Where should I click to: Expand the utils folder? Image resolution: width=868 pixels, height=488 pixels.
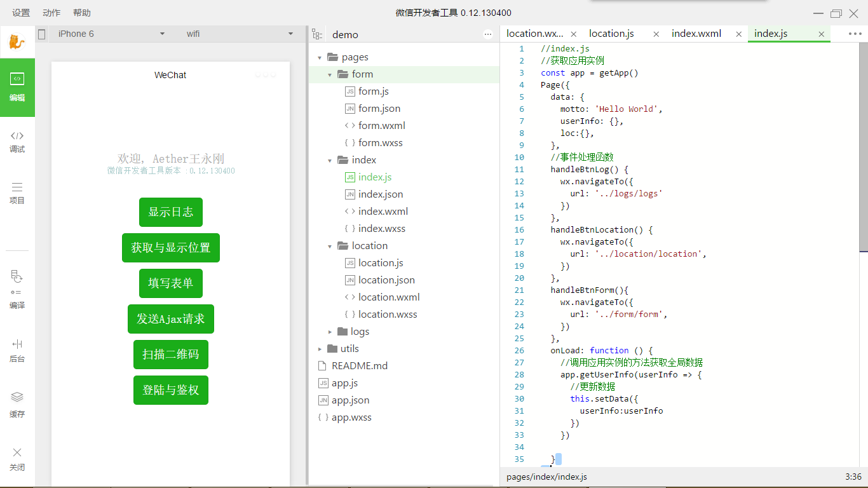click(320, 349)
